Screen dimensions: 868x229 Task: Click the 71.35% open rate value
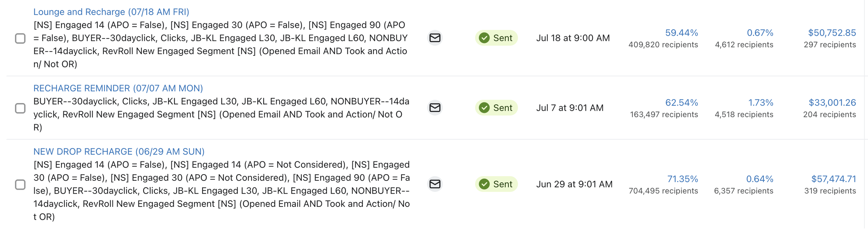pos(682,179)
